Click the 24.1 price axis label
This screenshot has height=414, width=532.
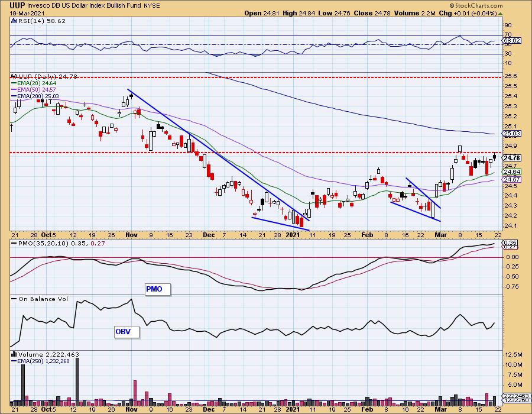pos(511,226)
